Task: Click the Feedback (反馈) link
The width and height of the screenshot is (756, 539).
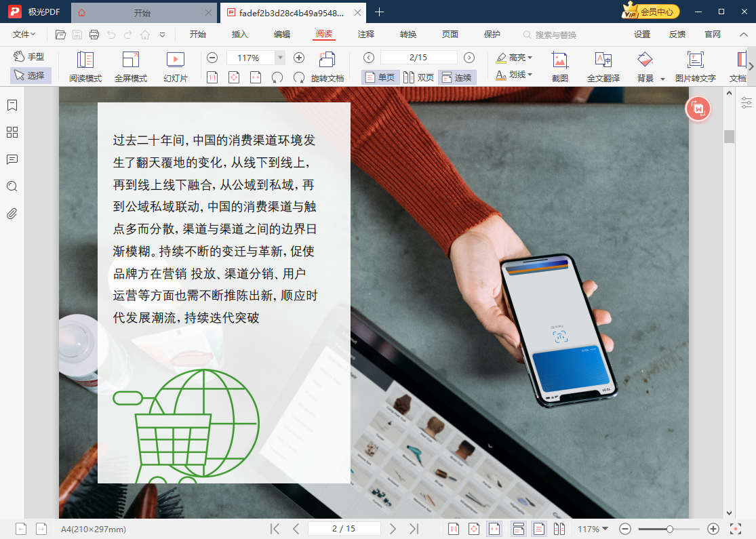Action: point(677,35)
